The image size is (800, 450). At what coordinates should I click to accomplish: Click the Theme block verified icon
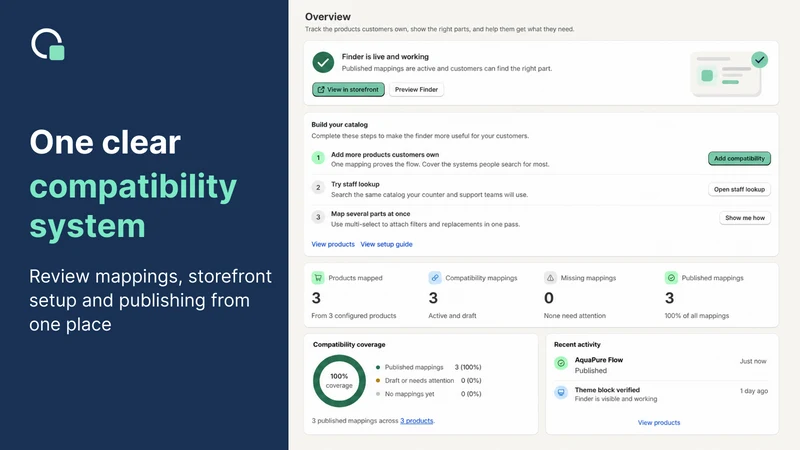pyautogui.click(x=561, y=392)
